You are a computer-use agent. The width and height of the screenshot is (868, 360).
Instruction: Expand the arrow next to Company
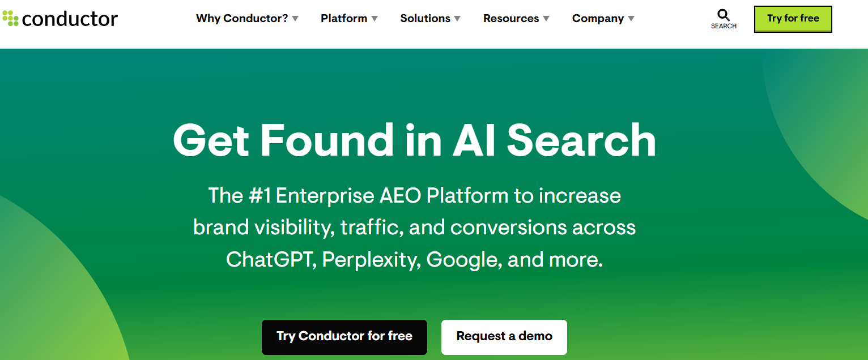[x=631, y=19]
